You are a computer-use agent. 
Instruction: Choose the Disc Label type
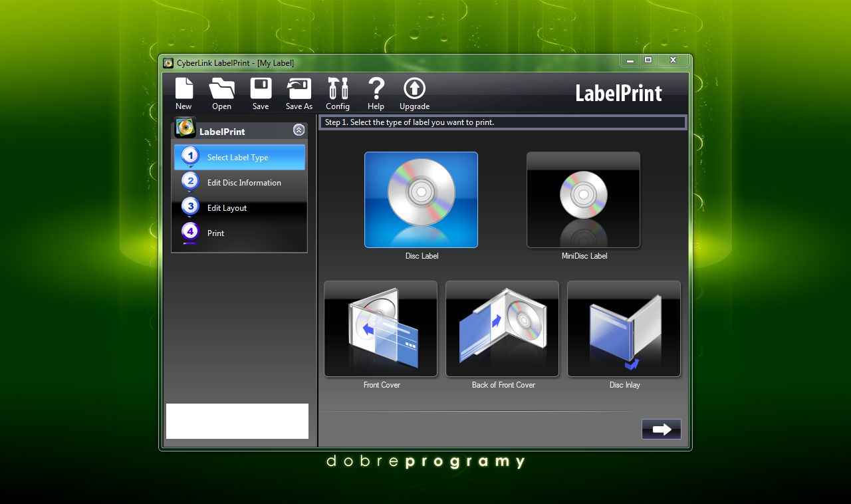pos(421,199)
